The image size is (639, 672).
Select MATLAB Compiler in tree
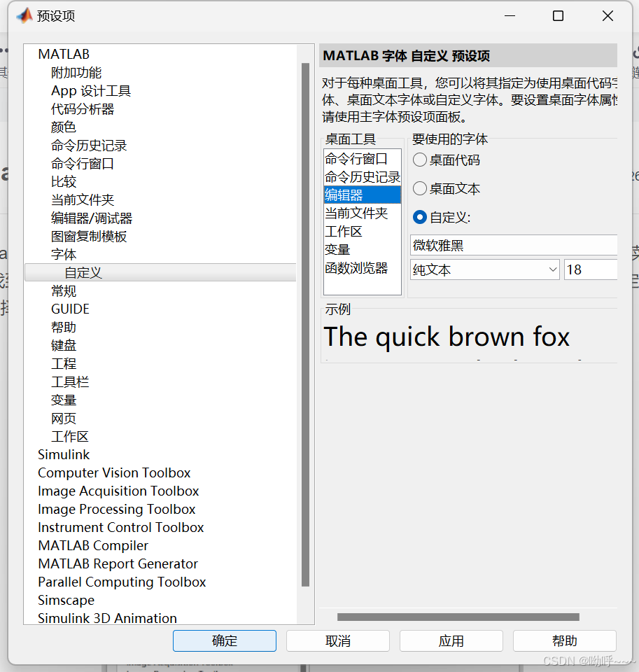tap(93, 545)
